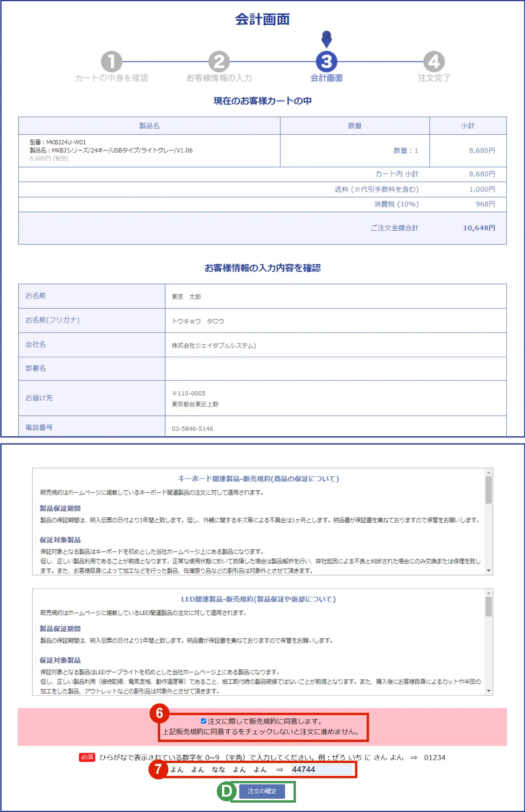Click the 製品名 column header
Viewport: 525px width, 812px height.
pos(150,125)
